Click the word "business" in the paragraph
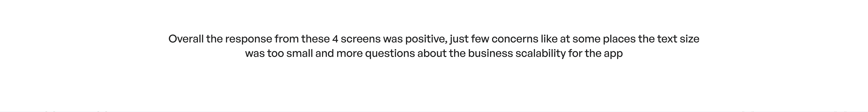The image size is (868, 112). click(x=491, y=53)
